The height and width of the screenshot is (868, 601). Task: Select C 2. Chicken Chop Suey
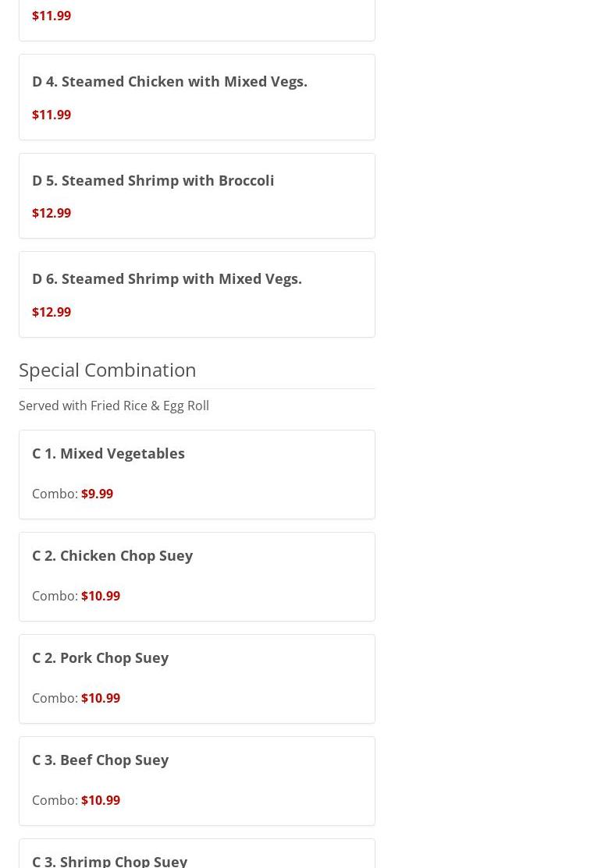pyautogui.click(x=112, y=555)
